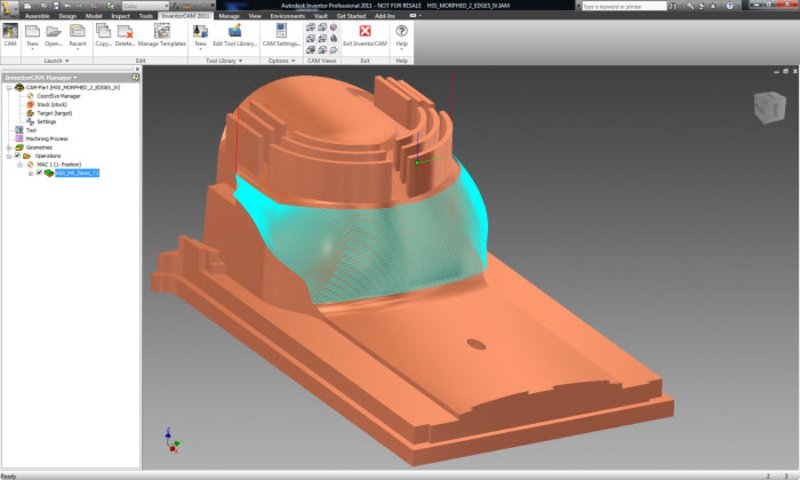
Task: Open an existing CAM part with the Open icon
Action: tap(54, 35)
